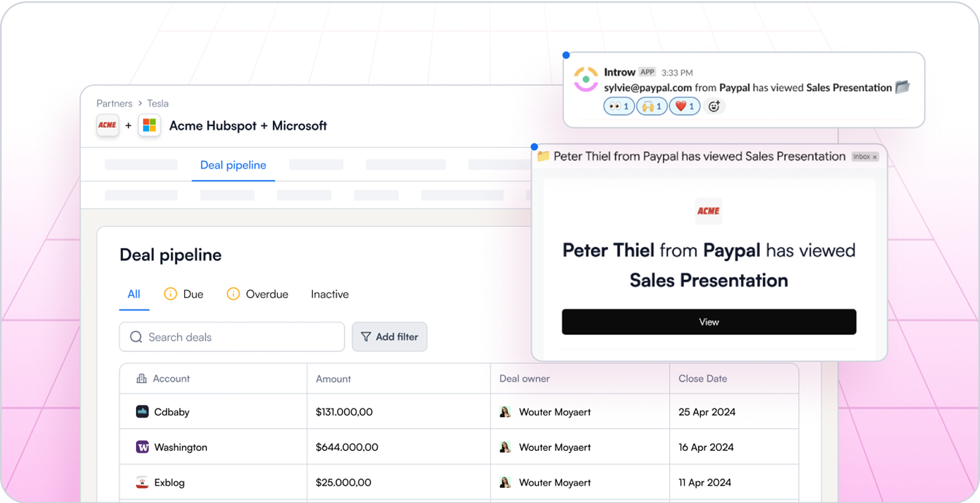
Task: Click the eyes emoji reaction
Action: click(618, 106)
